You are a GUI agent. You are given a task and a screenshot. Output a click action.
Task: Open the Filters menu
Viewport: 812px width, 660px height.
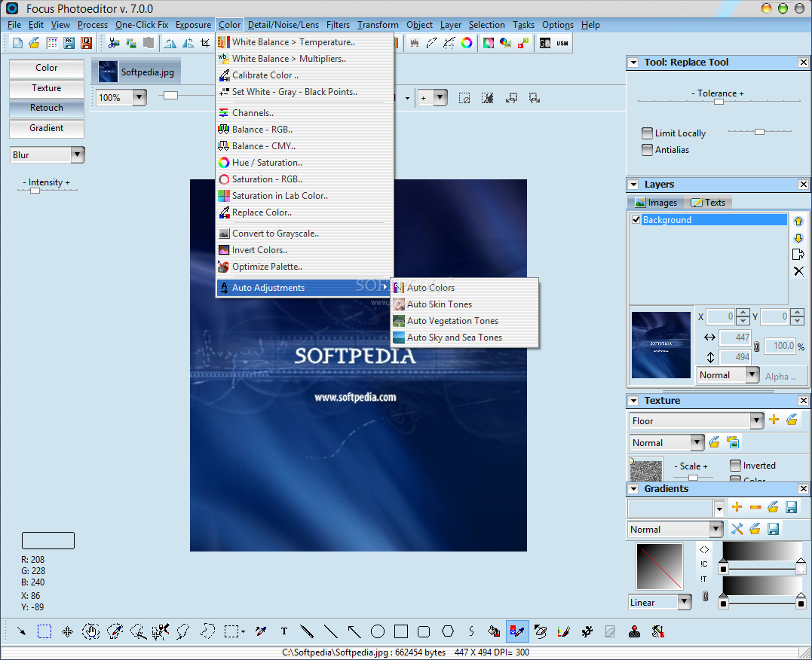338,25
